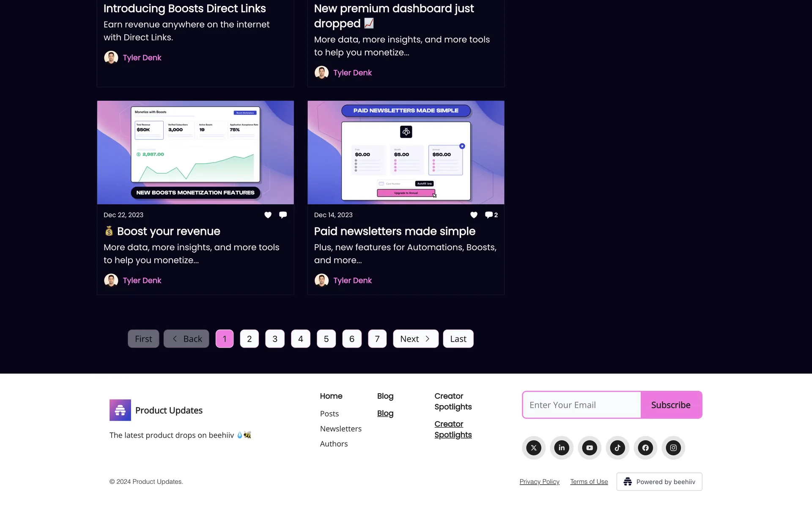Go to page 2

249,339
